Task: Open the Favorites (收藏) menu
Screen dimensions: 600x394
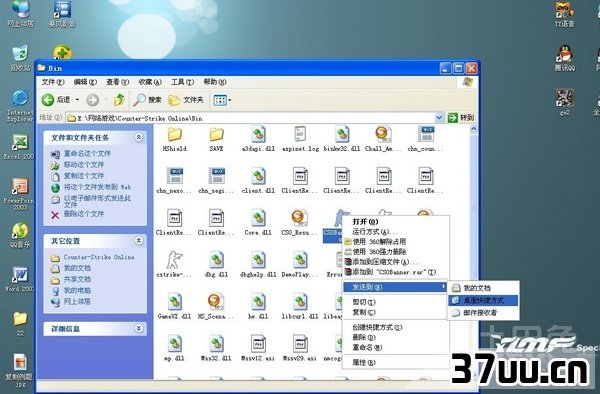Action: click(x=150, y=82)
